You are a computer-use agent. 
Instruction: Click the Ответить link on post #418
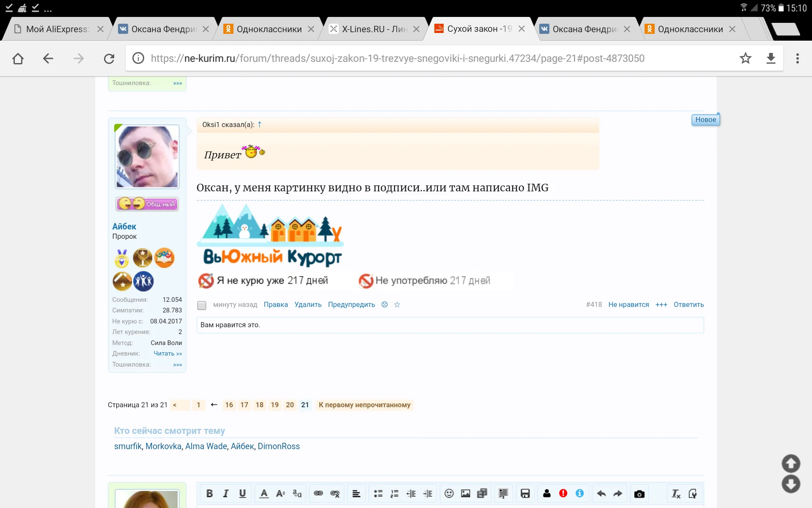(x=689, y=304)
